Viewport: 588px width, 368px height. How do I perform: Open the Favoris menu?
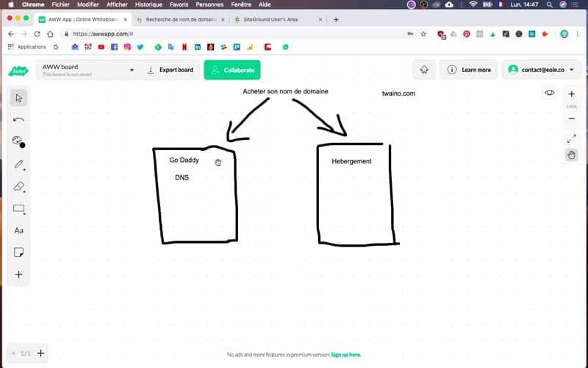179,4
